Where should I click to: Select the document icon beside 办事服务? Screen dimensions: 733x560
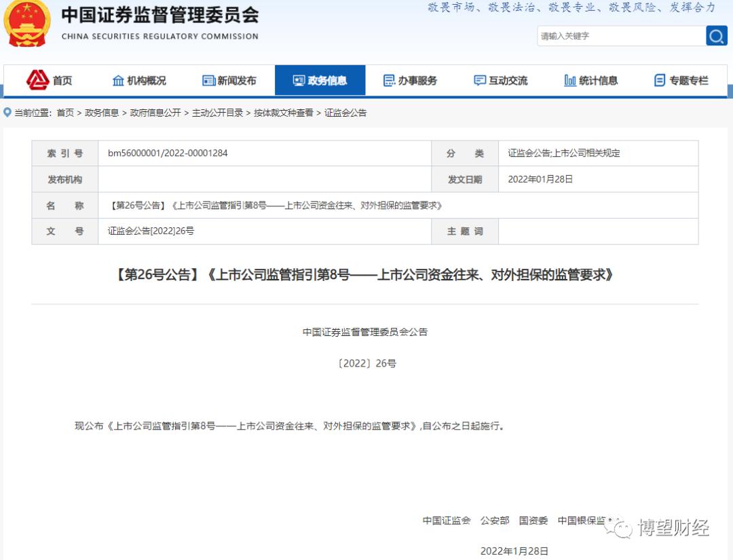[390, 80]
